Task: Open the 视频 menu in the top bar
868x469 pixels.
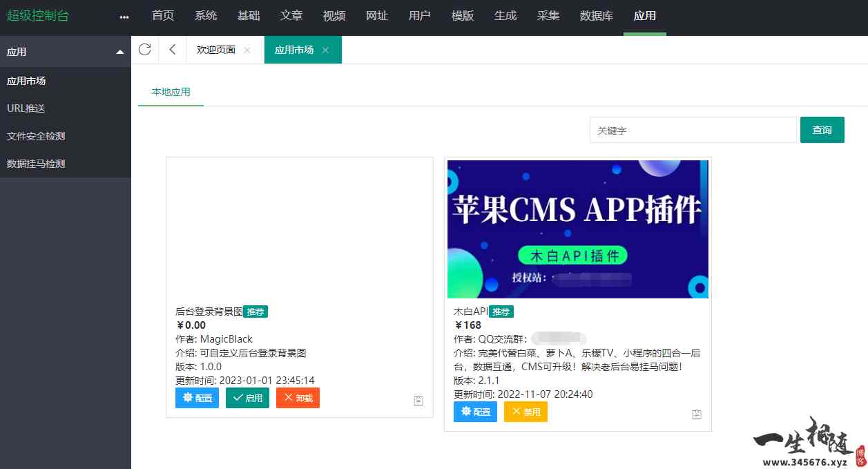Action: pos(334,15)
